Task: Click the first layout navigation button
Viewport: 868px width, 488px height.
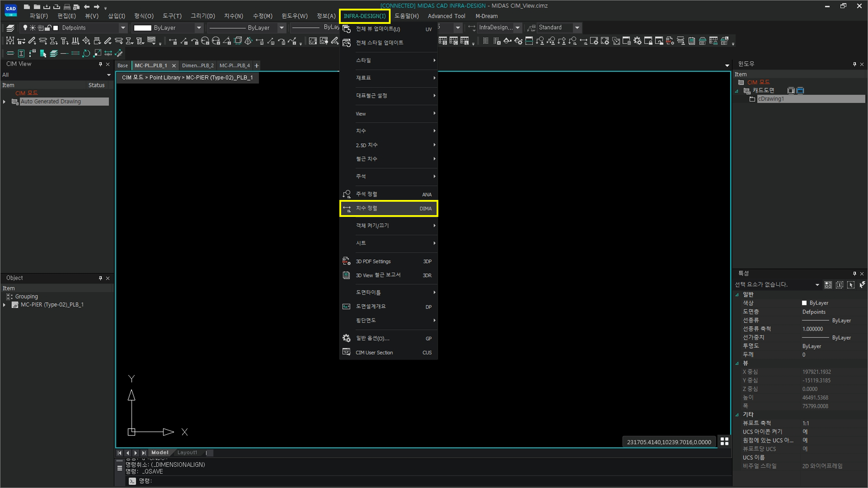Action: (x=119, y=452)
